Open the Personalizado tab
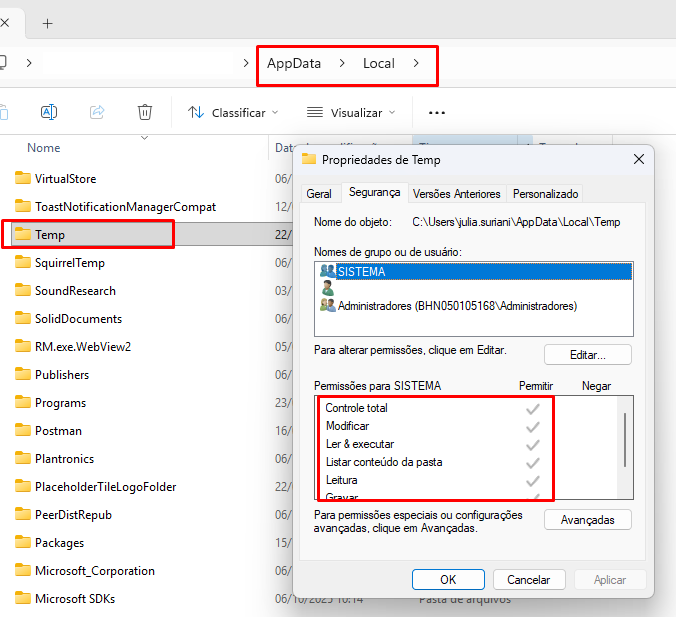The image size is (676, 617). pyautogui.click(x=545, y=194)
